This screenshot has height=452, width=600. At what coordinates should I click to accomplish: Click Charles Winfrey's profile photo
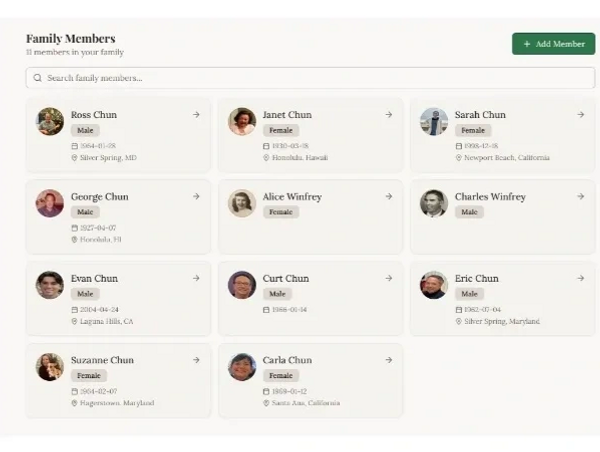(x=434, y=204)
